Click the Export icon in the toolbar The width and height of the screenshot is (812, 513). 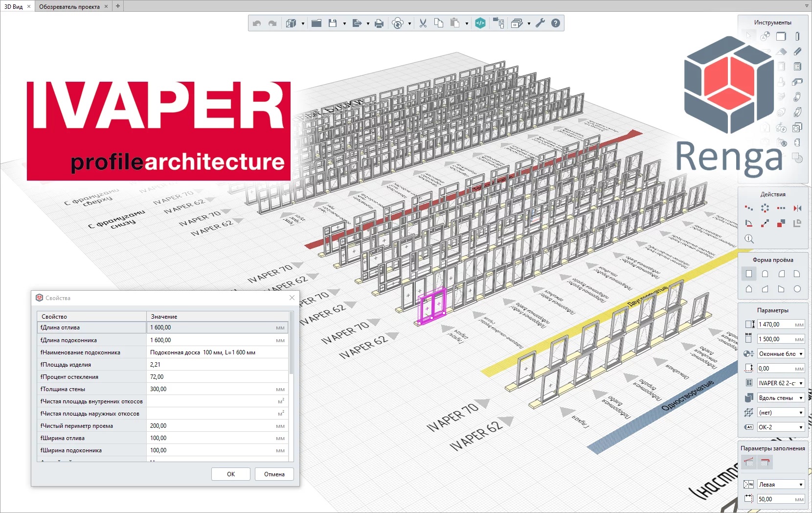point(357,23)
